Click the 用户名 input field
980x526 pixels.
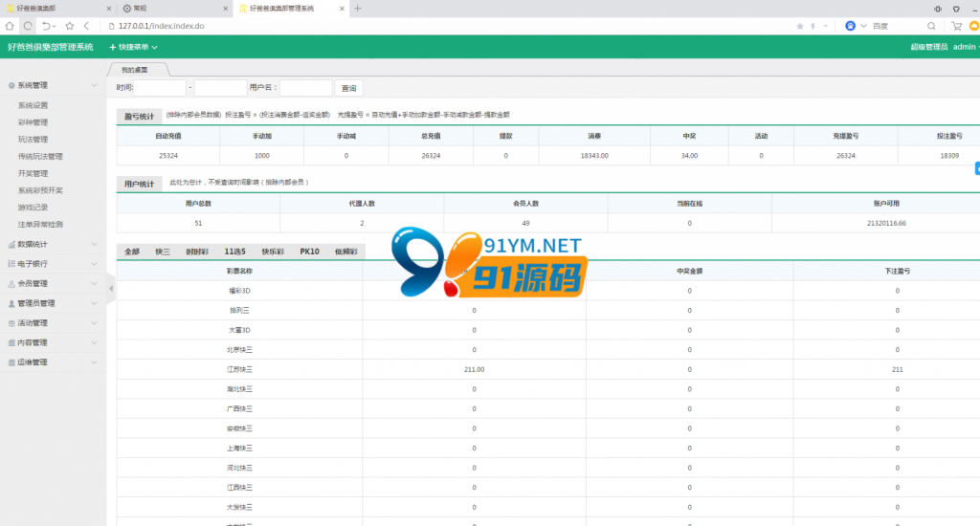pos(305,88)
